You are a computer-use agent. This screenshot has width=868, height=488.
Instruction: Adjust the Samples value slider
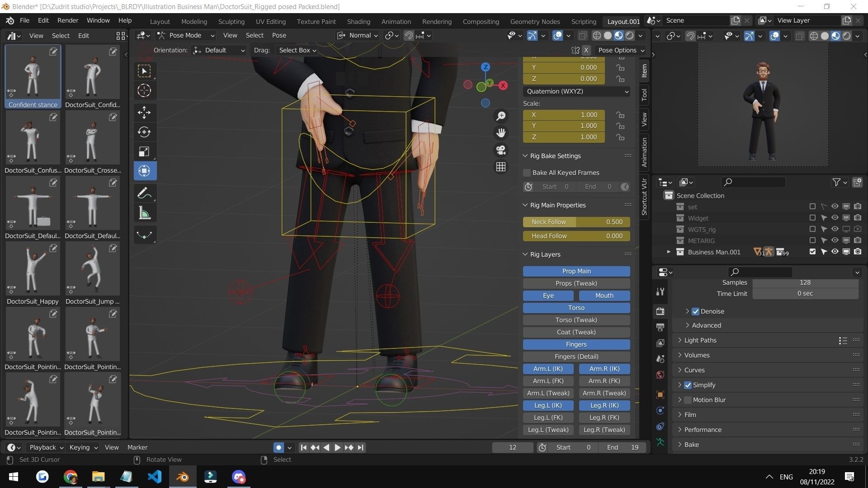(805, 282)
